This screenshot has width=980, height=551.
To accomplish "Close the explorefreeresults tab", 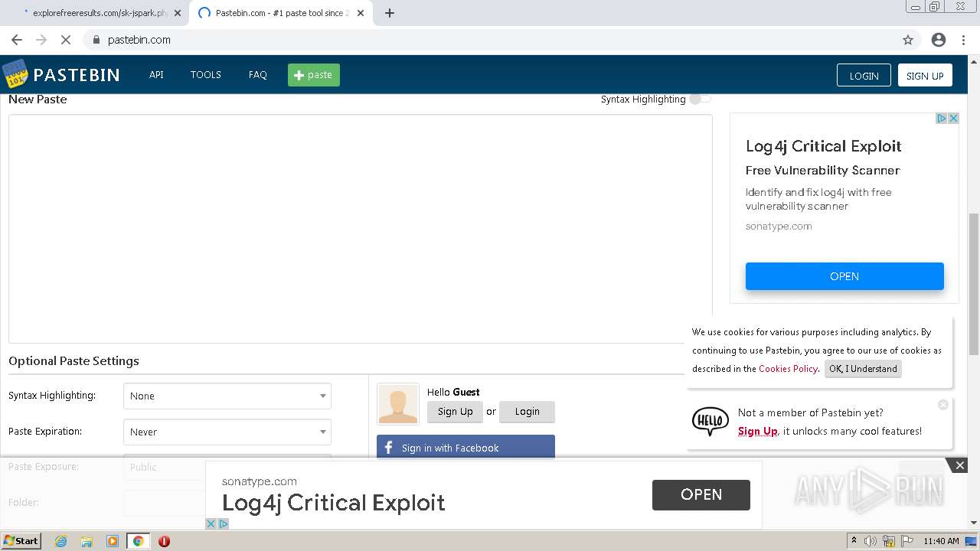I will pos(177,13).
